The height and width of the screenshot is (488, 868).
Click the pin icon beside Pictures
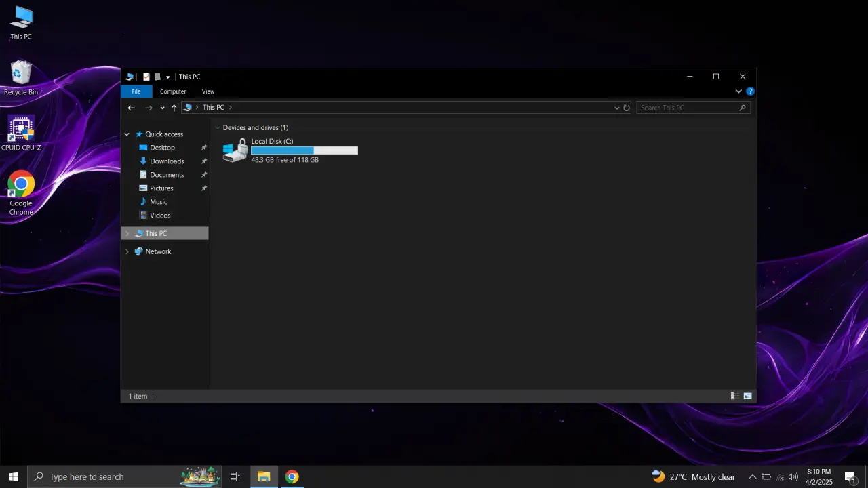tap(204, 188)
